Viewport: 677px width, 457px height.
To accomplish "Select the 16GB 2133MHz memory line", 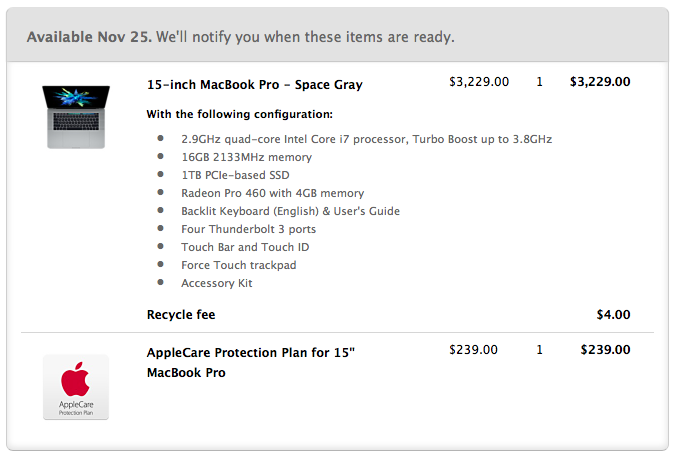I will [x=247, y=157].
